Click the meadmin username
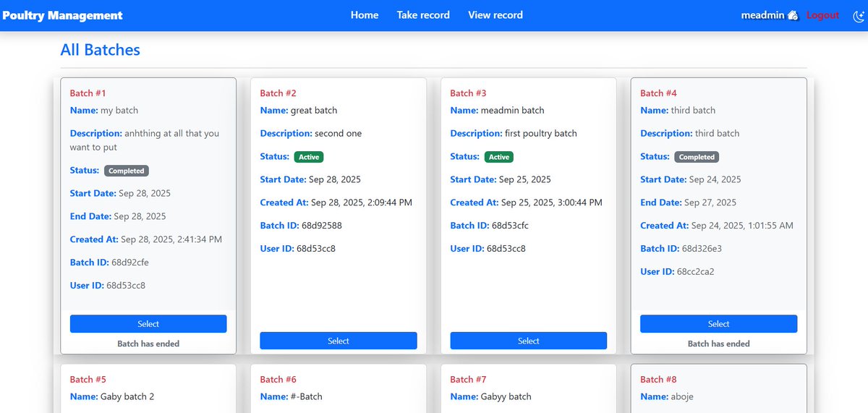Image resolution: width=868 pixels, height=413 pixels. pyautogui.click(x=762, y=15)
